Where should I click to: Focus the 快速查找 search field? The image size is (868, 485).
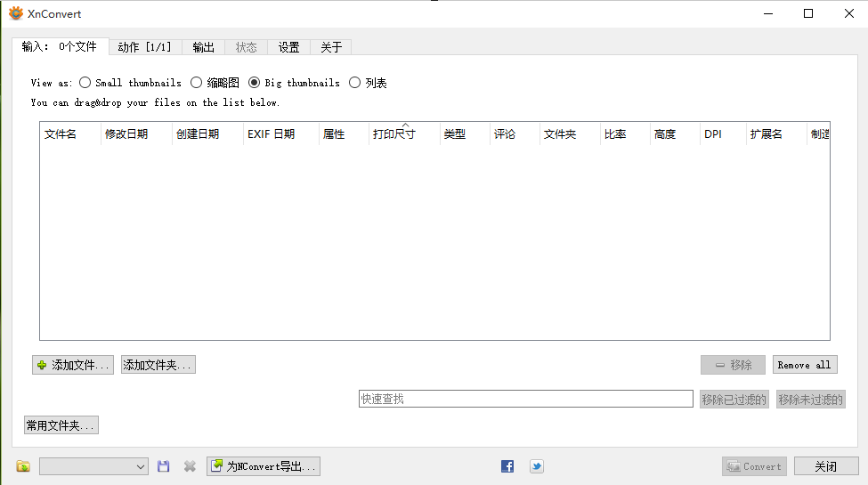point(526,399)
